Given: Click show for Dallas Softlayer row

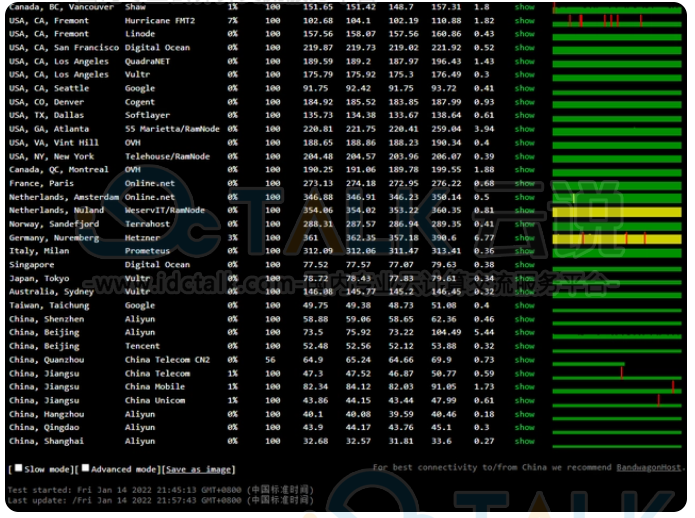Looking at the screenshot, I should pyautogui.click(x=524, y=116).
